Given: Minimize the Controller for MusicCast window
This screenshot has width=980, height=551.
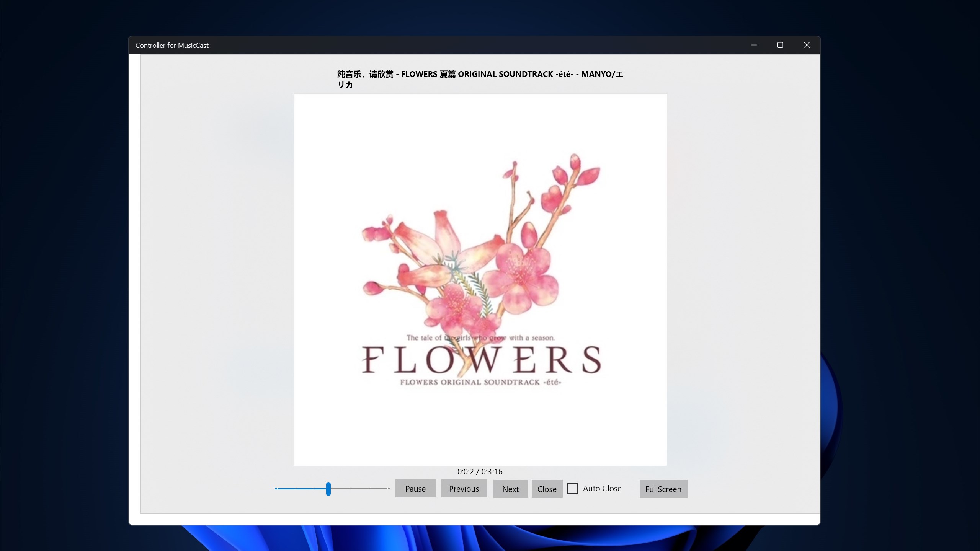Looking at the screenshot, I should tap(754, 45).
